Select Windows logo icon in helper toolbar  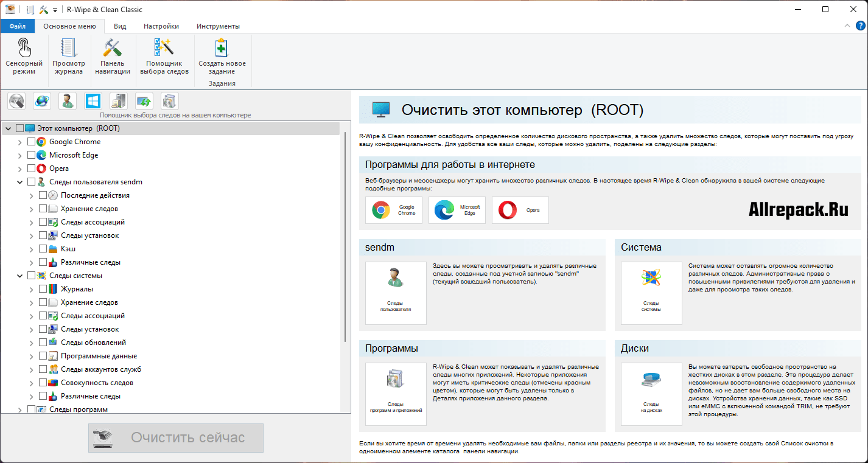tap(93, 100)
